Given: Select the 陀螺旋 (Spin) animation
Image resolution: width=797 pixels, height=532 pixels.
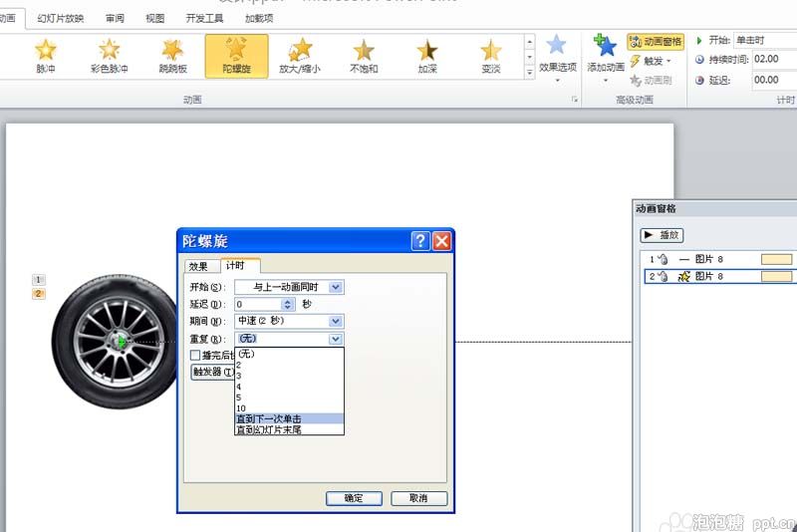Looking at the screenshot, I should pos(236,56).
